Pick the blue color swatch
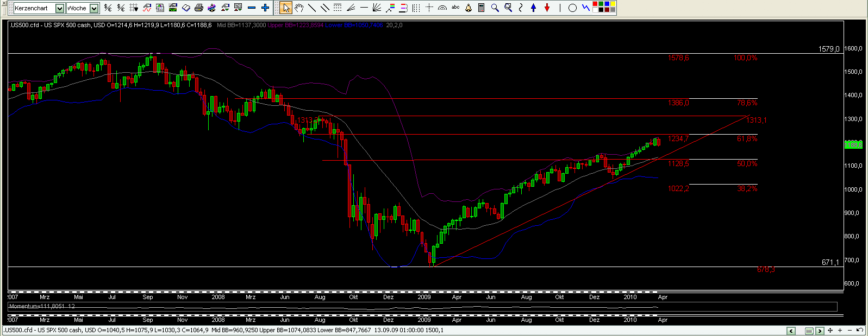This screenshot has width=868, height=336. click(x=607, y=4)
